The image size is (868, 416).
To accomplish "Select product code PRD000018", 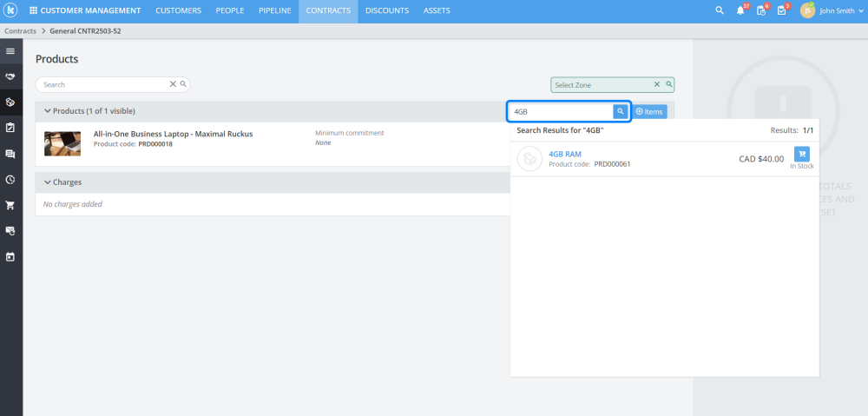I will coord(155,144).
